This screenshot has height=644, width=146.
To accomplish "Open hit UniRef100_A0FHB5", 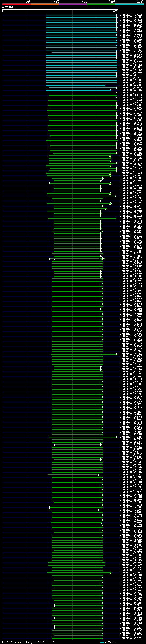I will click(x=131, y=30).
